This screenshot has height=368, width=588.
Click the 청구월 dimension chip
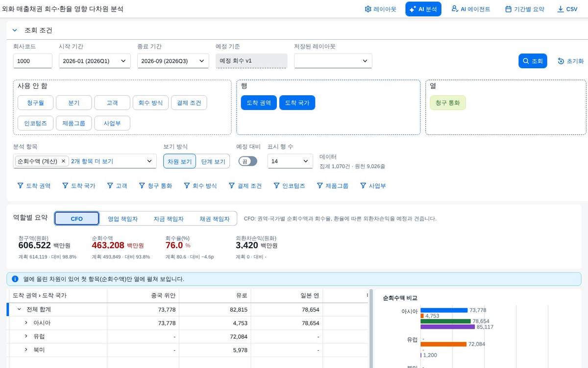coord(35,103)
